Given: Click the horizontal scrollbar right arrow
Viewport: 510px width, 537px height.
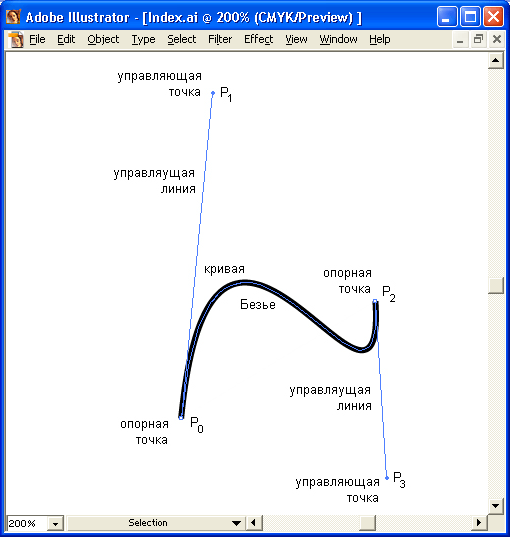Looking at the screenshot, I should click(479, 523).
